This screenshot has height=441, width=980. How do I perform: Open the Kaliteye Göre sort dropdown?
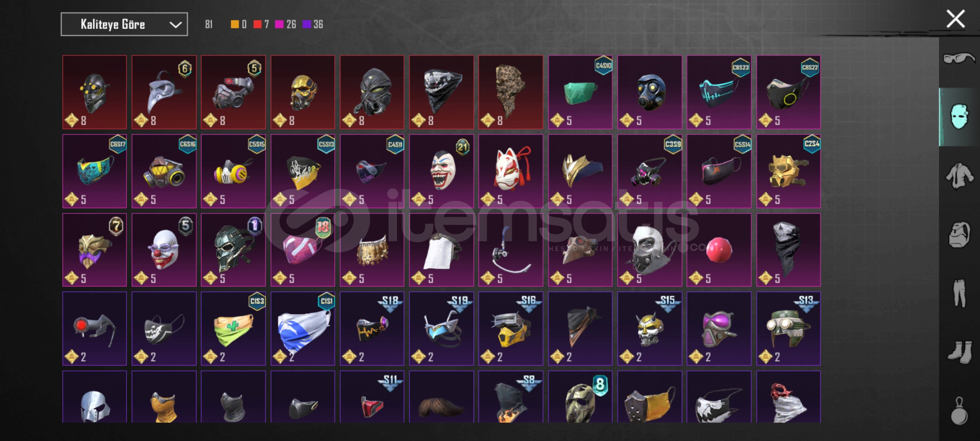point(124,24)
